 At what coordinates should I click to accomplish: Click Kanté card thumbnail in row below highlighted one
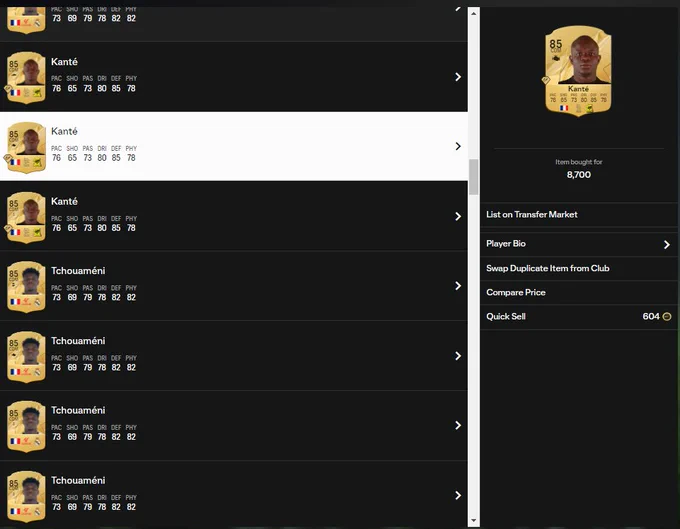pos(26,217)
